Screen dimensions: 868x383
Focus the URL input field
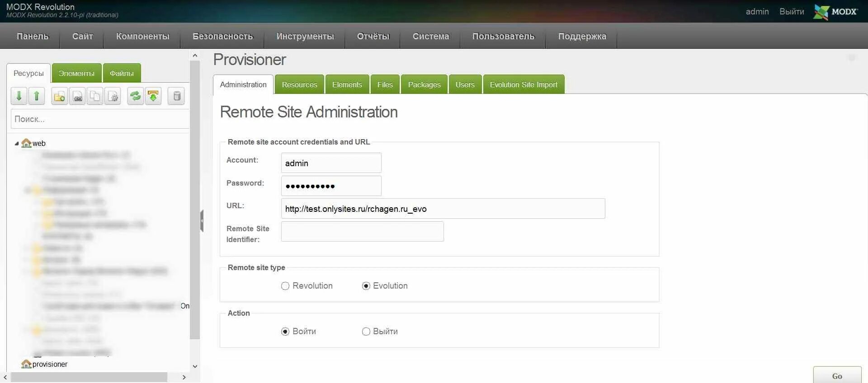click(443, 208)
